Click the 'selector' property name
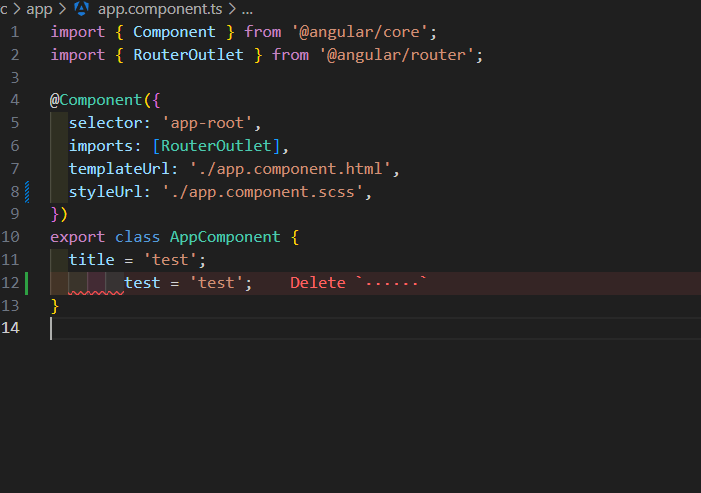 (x=105, y=123)
